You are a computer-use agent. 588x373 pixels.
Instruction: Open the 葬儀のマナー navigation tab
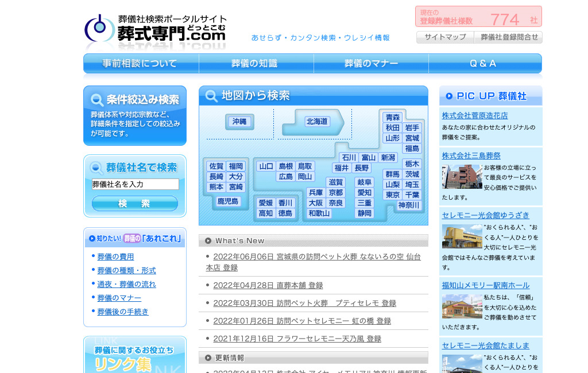[371, 64]
